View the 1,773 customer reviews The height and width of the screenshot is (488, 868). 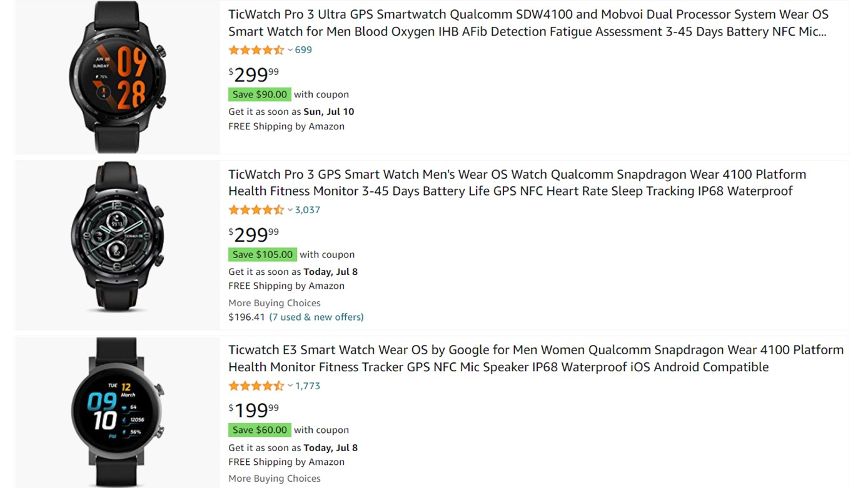pos(308,386)
